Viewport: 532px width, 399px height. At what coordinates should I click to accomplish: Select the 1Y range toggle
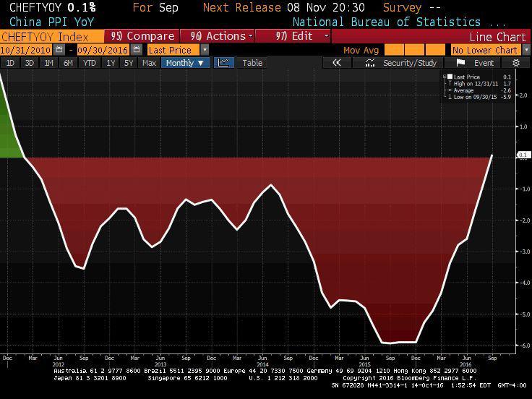point(111,63)
